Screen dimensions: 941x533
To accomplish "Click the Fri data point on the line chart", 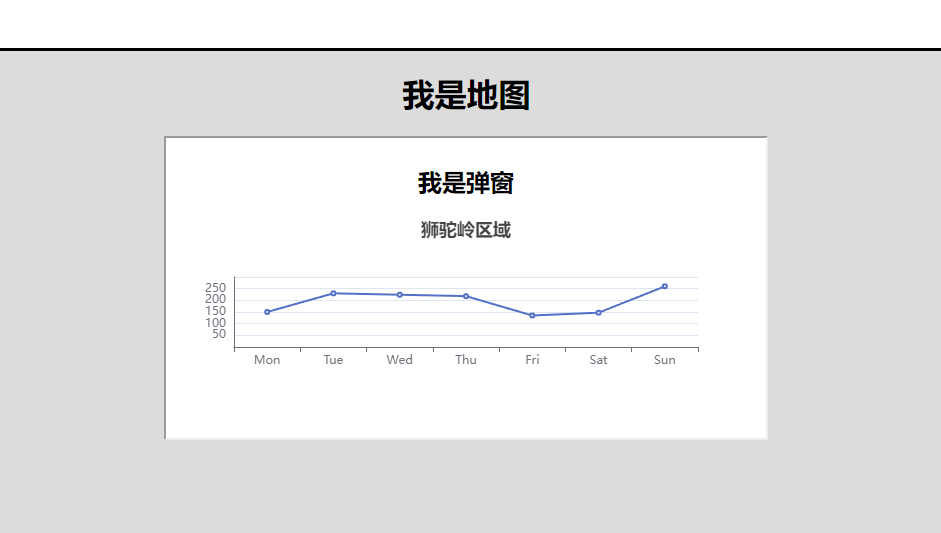I will point(532,316).
